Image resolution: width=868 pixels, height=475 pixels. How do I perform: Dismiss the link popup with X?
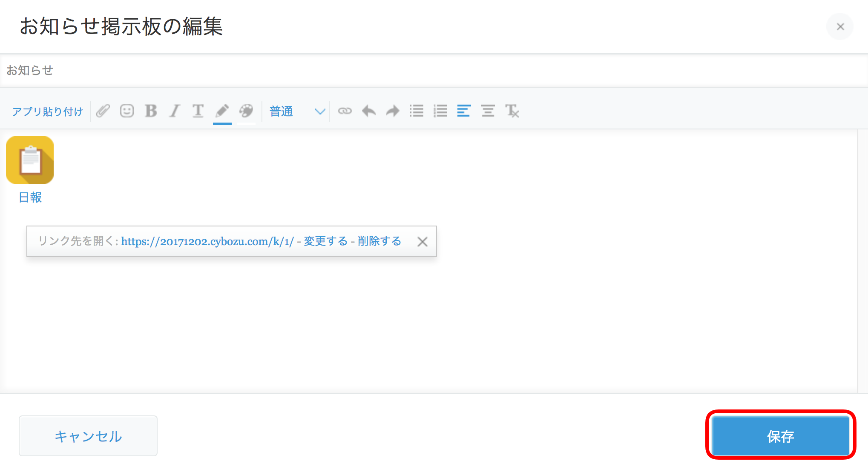tap(423, 242)
